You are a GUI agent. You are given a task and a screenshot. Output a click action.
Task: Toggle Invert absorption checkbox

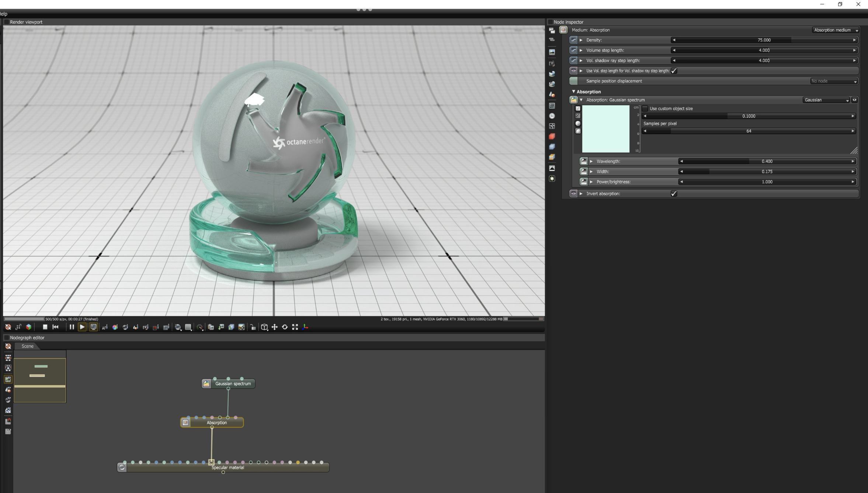tap(674, 194)
